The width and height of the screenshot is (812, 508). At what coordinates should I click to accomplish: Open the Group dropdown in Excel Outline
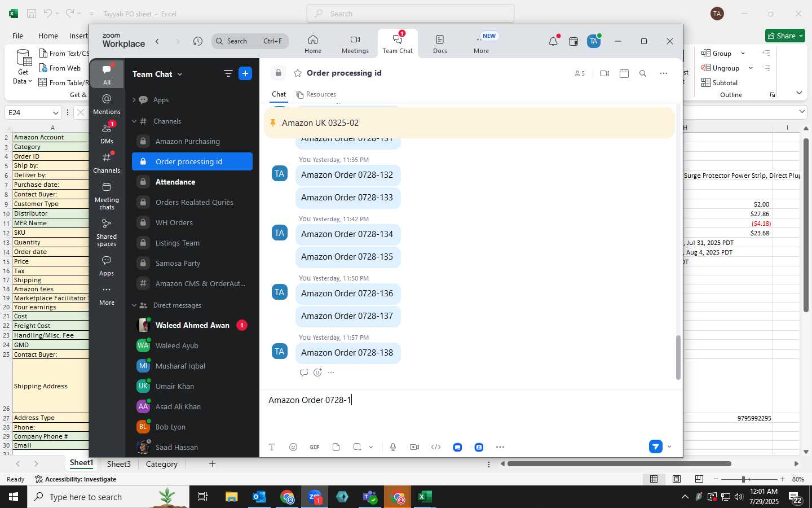coord(743,53)
